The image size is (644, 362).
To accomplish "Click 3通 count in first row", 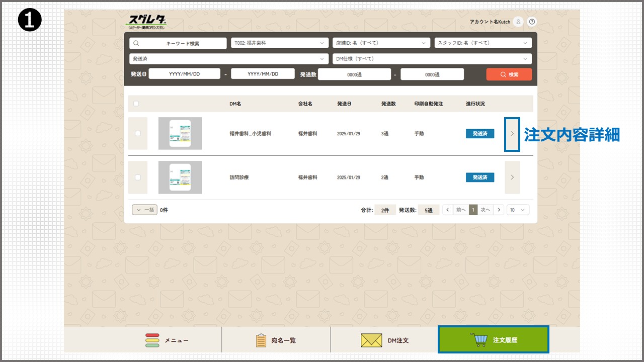I will [x=386, y=134].
